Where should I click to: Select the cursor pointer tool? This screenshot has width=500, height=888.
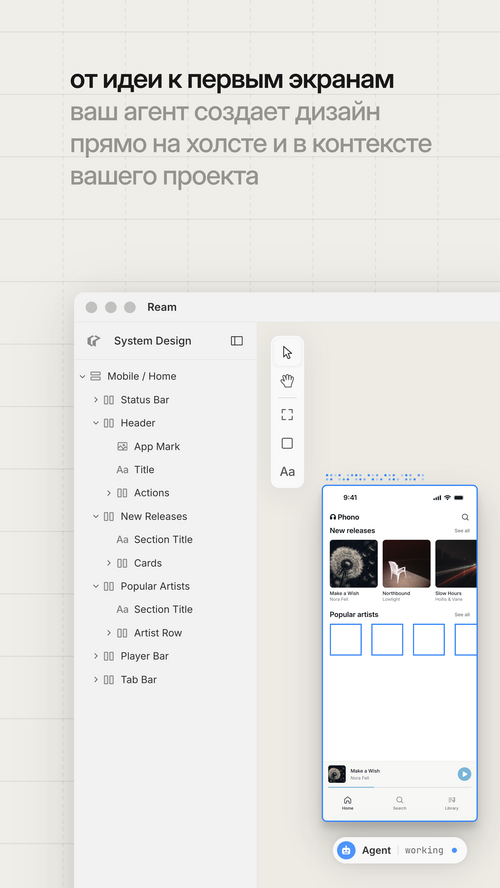[x=287, y=352]
